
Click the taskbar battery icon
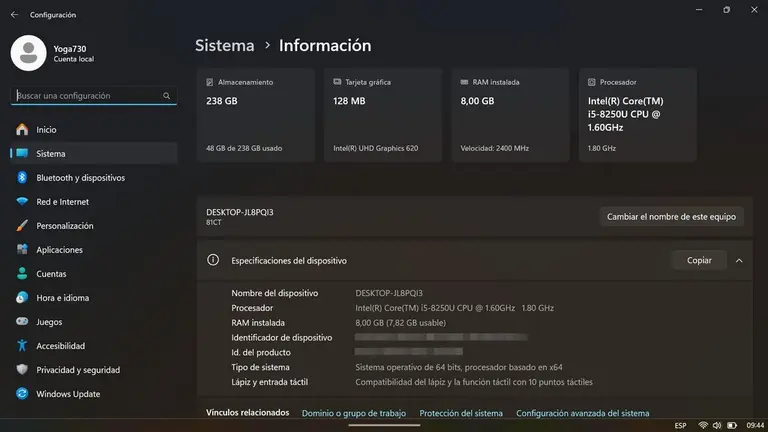(732, 425)
